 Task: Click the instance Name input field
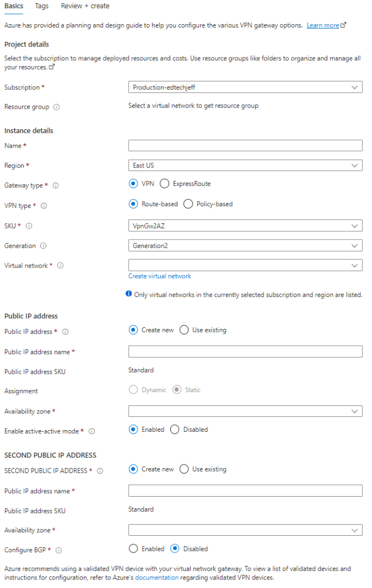coord(246,145)
